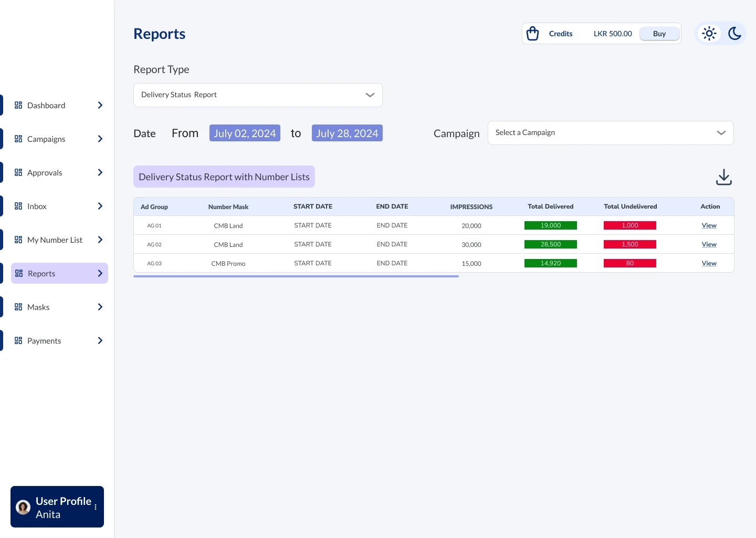756x538 pixels.
Task: Click the Payments grid icon in sidebar
Action: [x=18, y=340]
